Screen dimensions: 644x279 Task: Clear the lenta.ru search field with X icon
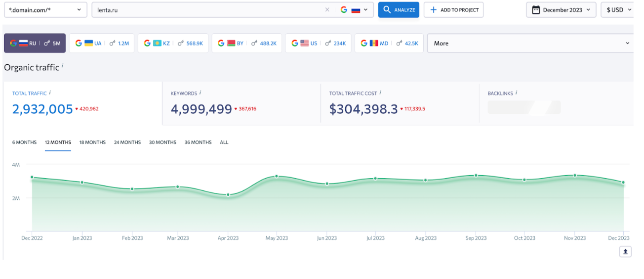[327, 10]
